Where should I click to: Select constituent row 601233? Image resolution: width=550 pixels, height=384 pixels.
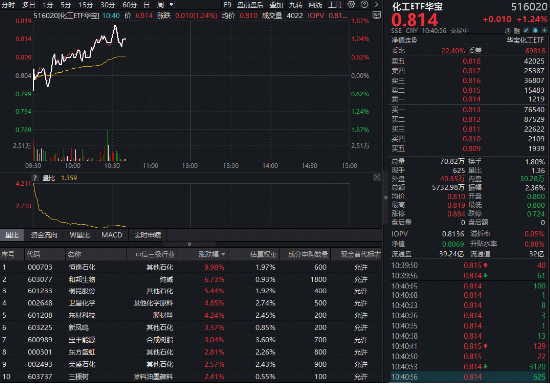coord(191,291)
